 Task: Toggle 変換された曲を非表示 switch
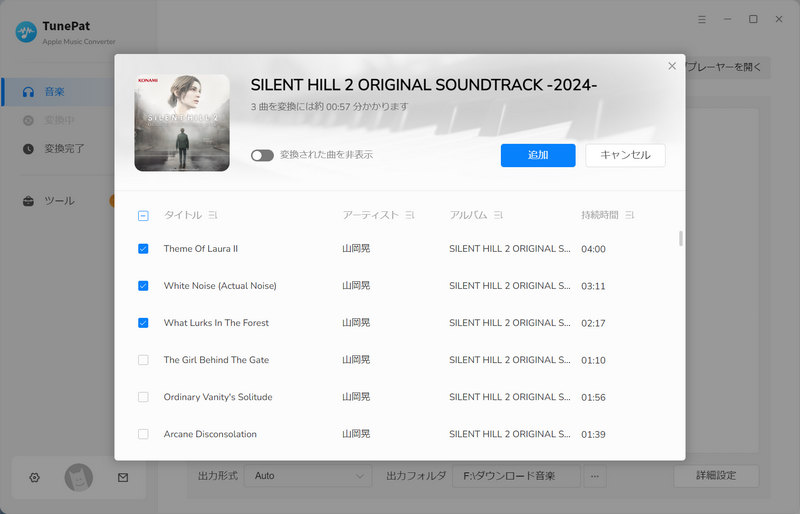pyautogui.click(x=262, y=155)
